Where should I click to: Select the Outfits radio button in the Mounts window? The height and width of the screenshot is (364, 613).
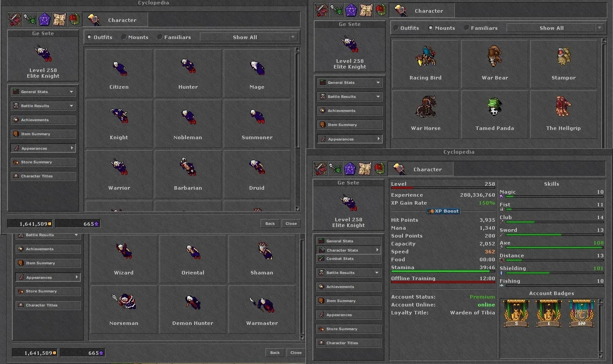396,28
